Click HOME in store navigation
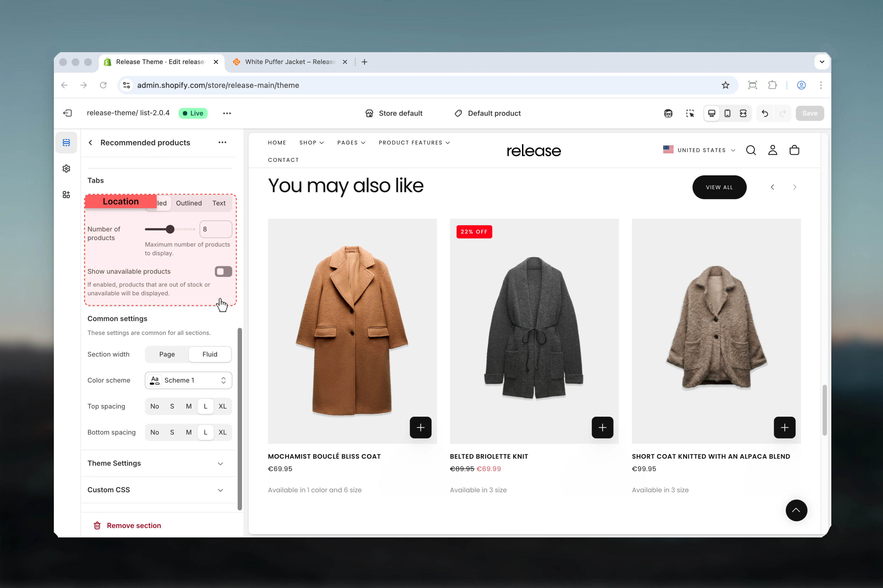Image resolution: width=883 pixels, height=588 pixels. pyautogui.click(x=277, y=143)
